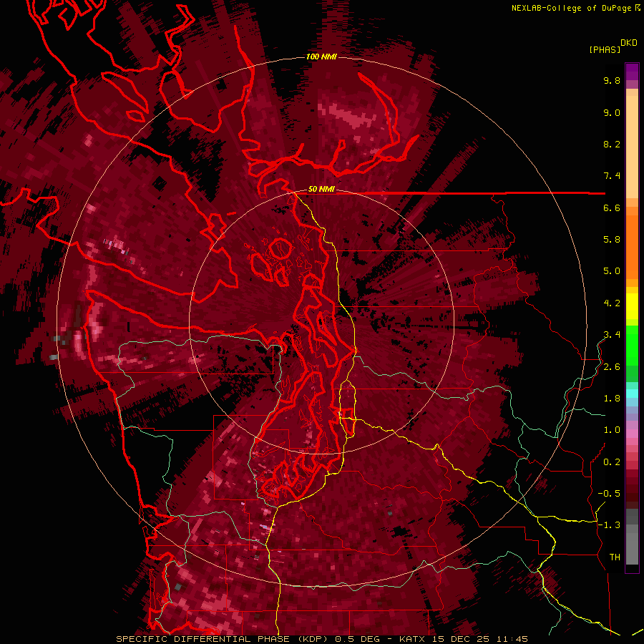This screenshot has width=644, height=644.
Task: Pick the bright green band below 3.4
Action: click(x=632, y=346)
